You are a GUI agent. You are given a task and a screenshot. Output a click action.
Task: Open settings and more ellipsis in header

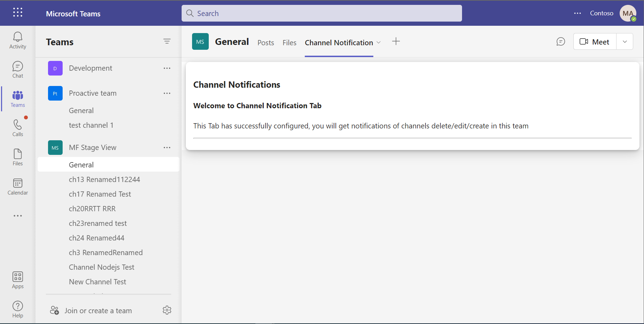[x=578, y=13]
